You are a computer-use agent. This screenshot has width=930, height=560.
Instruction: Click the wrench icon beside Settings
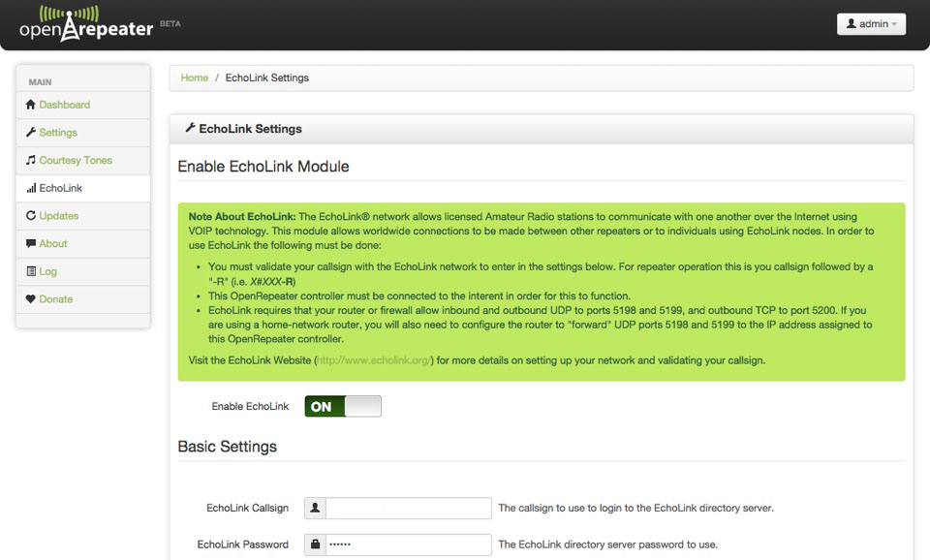click(31, 133)
